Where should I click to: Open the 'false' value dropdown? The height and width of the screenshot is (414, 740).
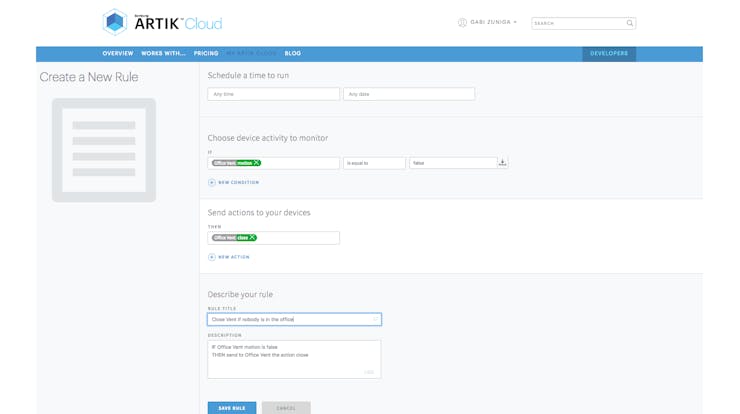(x=452, y=162)
